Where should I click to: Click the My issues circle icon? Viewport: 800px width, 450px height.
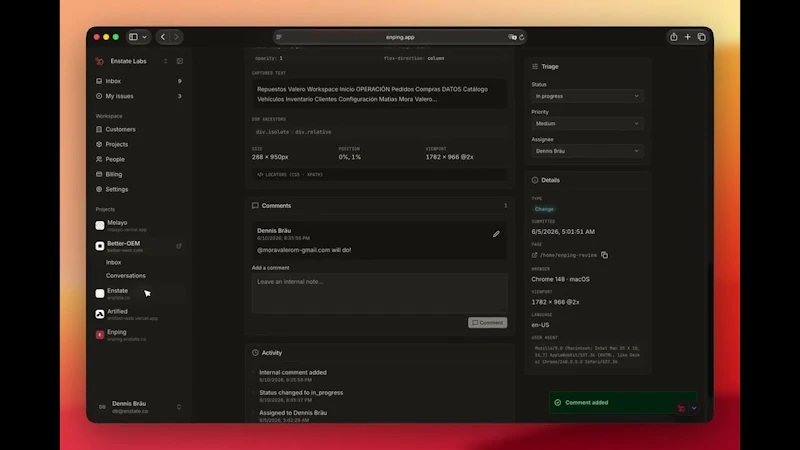tap(99, 96)
